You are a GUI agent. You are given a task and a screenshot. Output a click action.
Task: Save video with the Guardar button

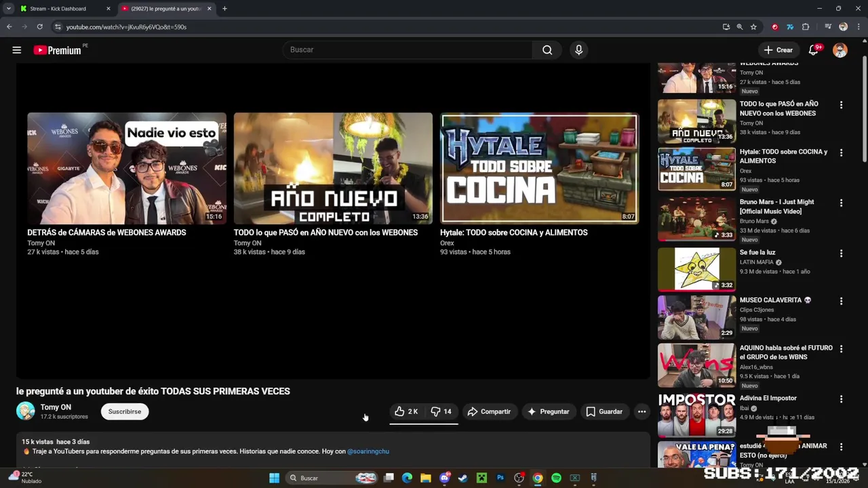(x=604, y=411)
